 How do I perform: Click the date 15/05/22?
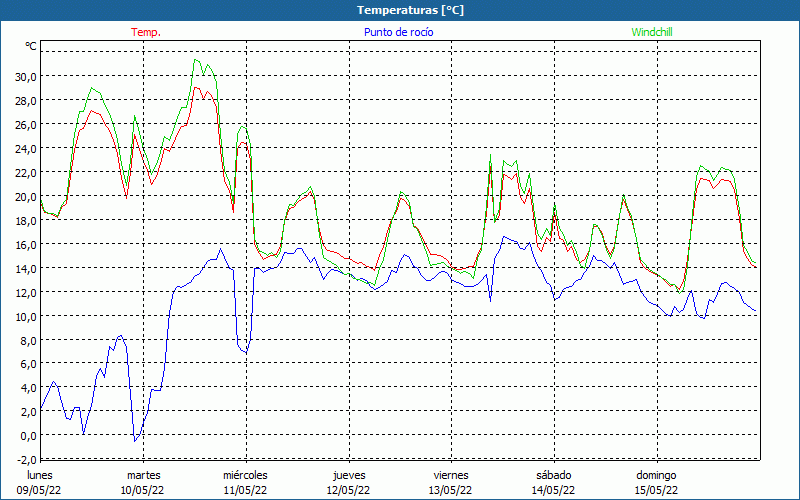point(657,490)
